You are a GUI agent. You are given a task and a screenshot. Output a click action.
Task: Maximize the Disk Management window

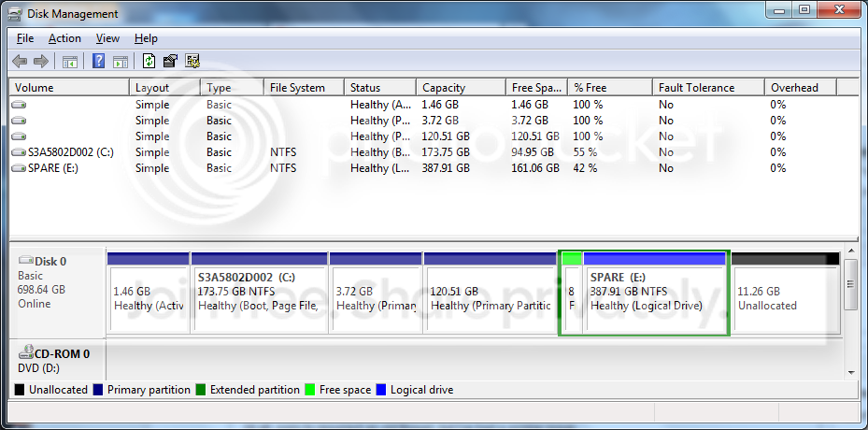(x=804, y=9)
